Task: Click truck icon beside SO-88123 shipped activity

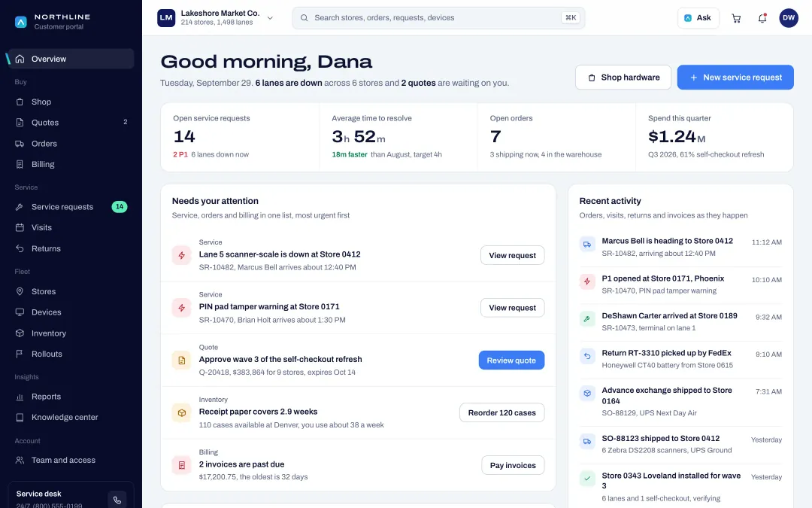Action: (x=587, y=442)
